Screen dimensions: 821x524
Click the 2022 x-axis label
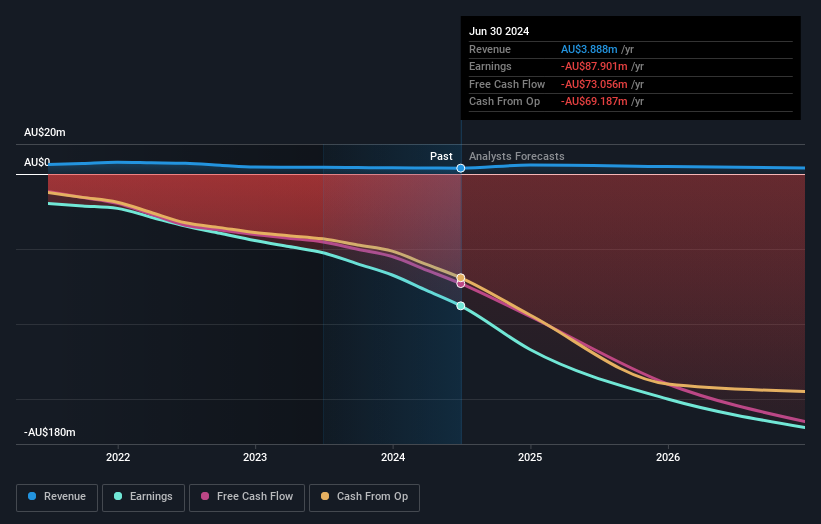click(x=118, y=457)
